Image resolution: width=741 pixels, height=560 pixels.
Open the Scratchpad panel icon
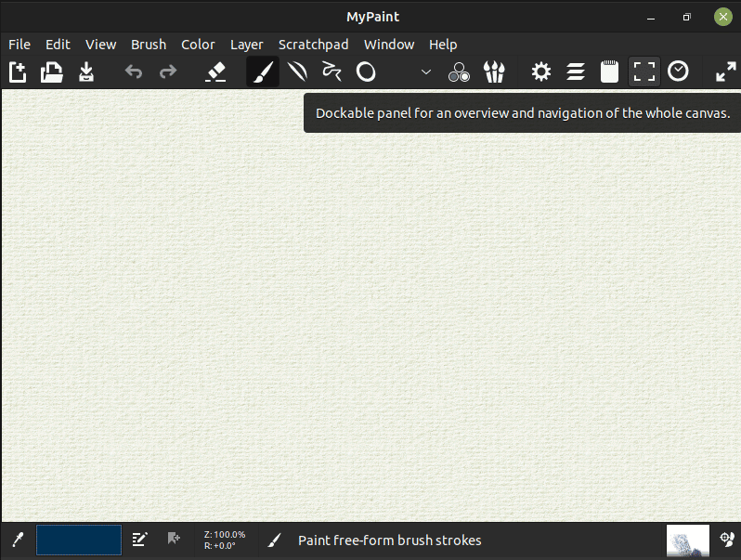610,72
